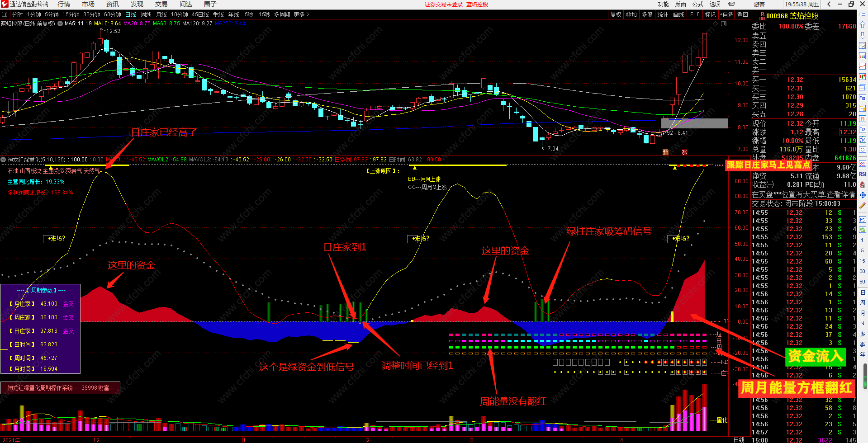Switch to the intraday line chart icon
The width and height of the screenshot is (868, 443).
coord(863,66)
